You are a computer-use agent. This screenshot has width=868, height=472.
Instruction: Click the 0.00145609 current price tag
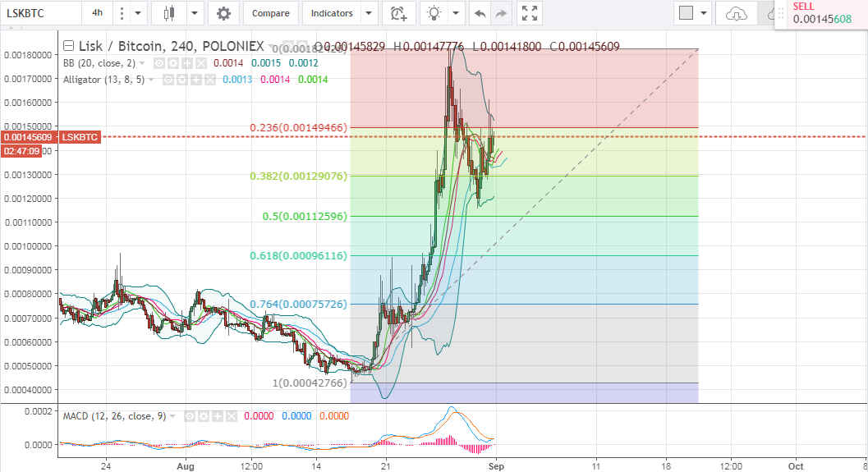[28, 137]
